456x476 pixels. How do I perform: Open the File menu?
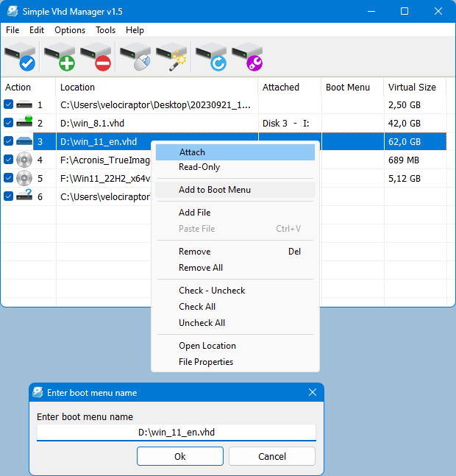tap(13, 30)
